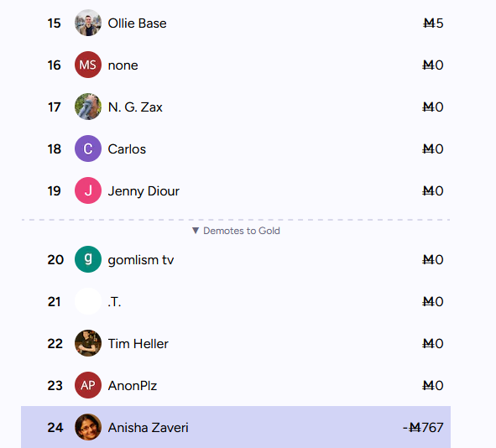The image size is (496, 448).
Task: Select the highlighted Anisha Zaveri name
Action: [x=148, y=428]
